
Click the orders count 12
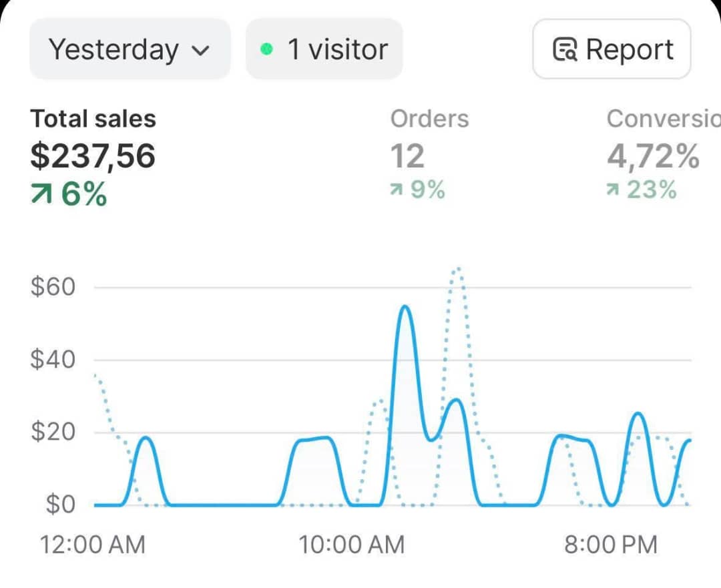tap(407, 156)
